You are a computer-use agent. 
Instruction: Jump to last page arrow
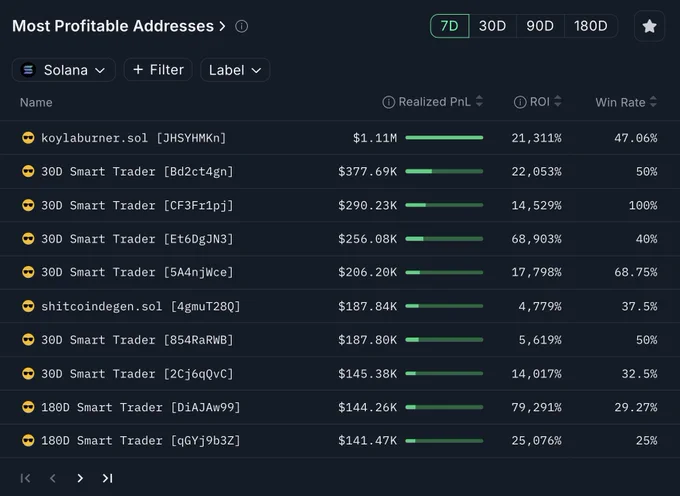[108, 478]
